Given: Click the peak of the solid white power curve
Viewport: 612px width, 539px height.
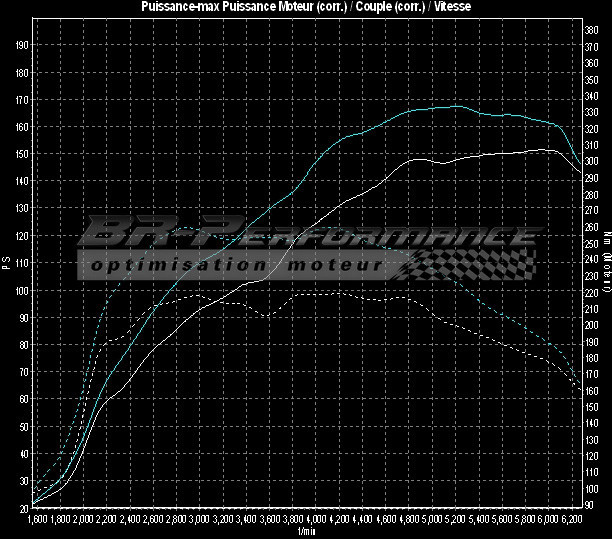Looking at the screenshot, I should 545,149.
